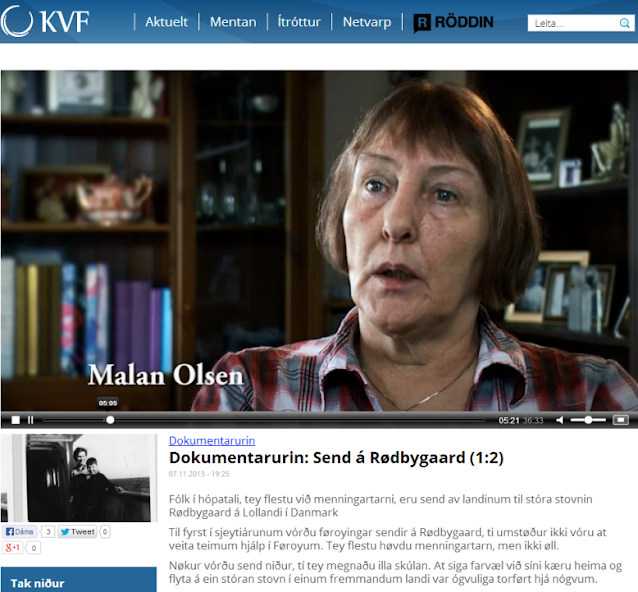Mute the video speaker icon
The image size is (638, 592).
click(560, 420)
